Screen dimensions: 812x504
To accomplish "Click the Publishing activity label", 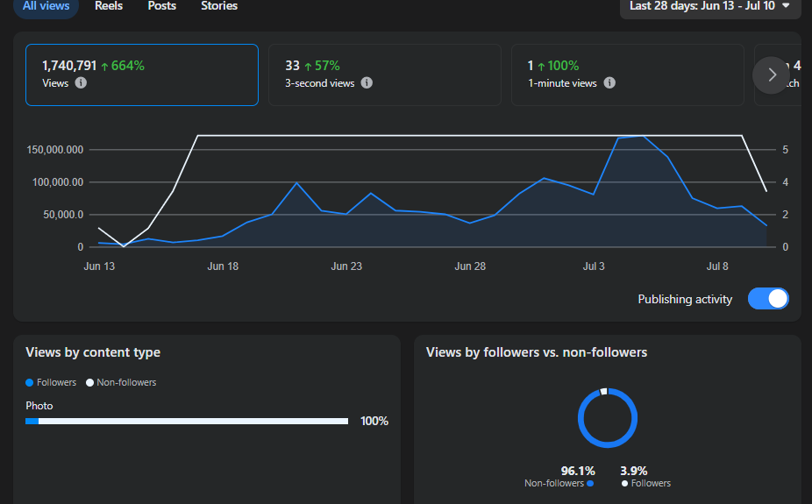I will tap(685, 299).
